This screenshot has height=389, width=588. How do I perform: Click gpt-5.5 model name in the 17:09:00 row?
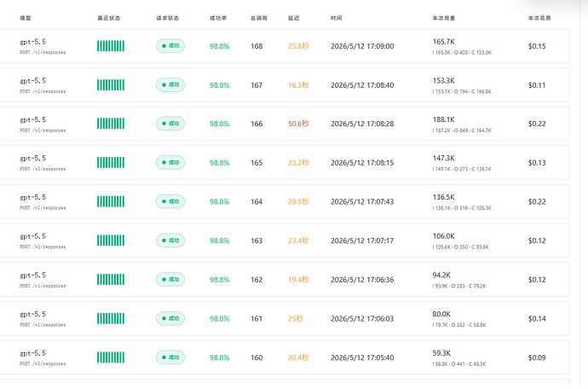[33, 42]
